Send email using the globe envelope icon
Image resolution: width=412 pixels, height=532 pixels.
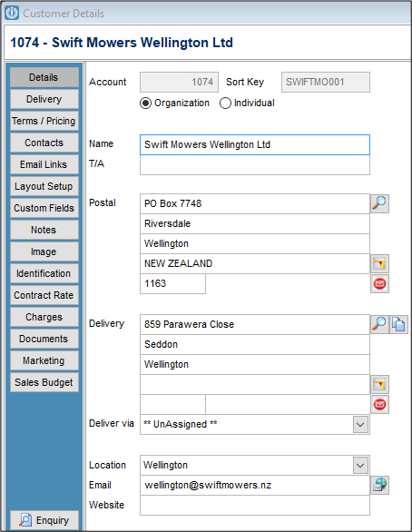(x=379, y=485)
